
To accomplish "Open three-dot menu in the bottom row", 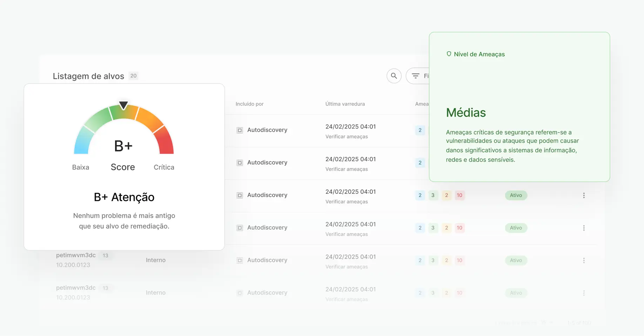I will [x=584, y=293].
